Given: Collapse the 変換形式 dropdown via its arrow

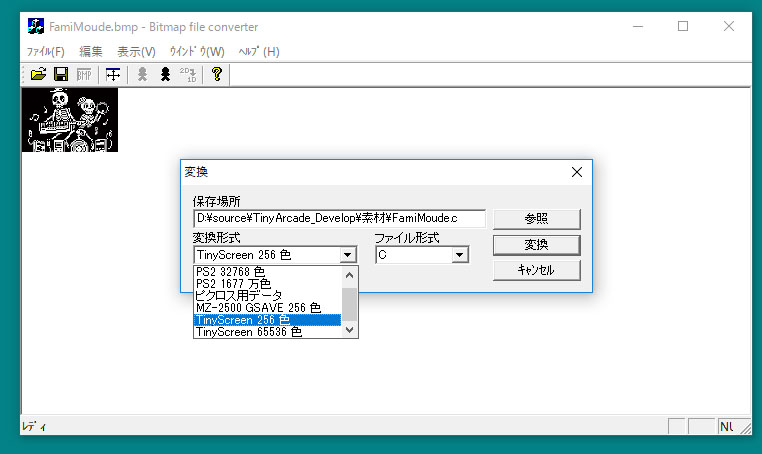Looking at the screenshot, I should [x=348, y=255].
